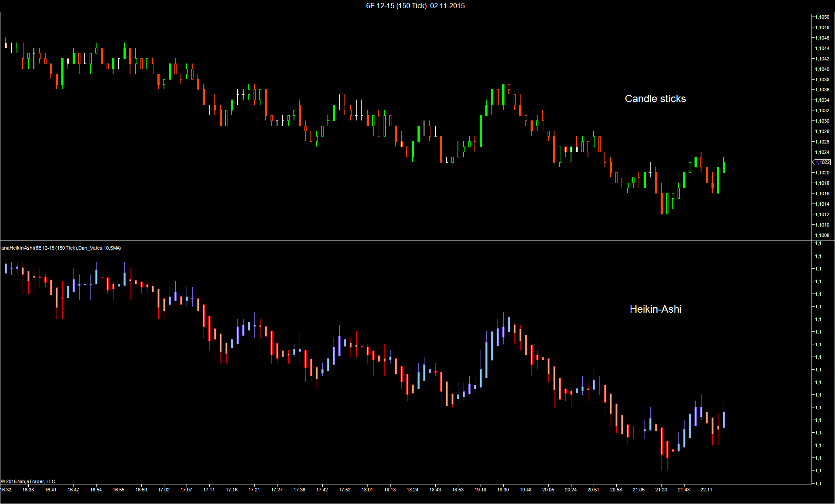Click the 17:02 time axis label
This screenshot has width=835, height=504.
click(x=164, y=490)
